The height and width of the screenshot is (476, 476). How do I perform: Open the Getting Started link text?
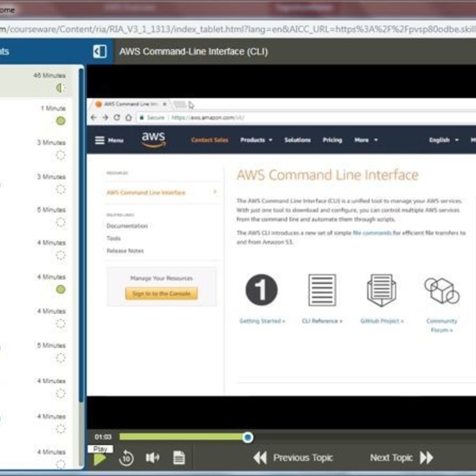tap(262, 321)
